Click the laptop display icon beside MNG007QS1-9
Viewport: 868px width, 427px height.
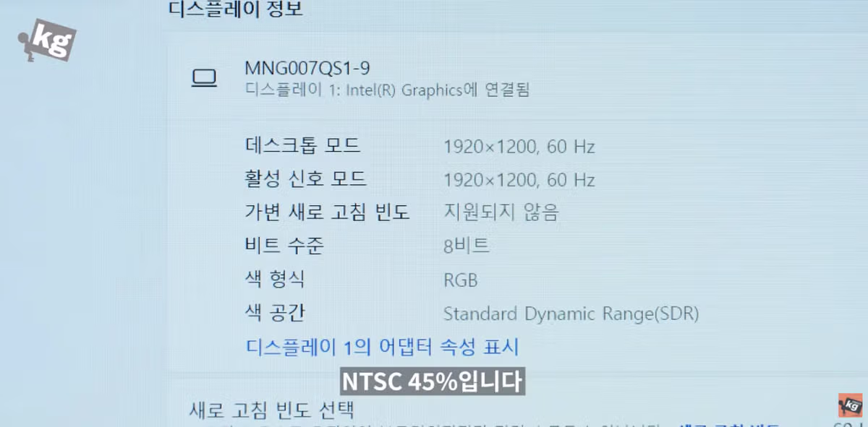pyautogui.click(x=206, y=78)
